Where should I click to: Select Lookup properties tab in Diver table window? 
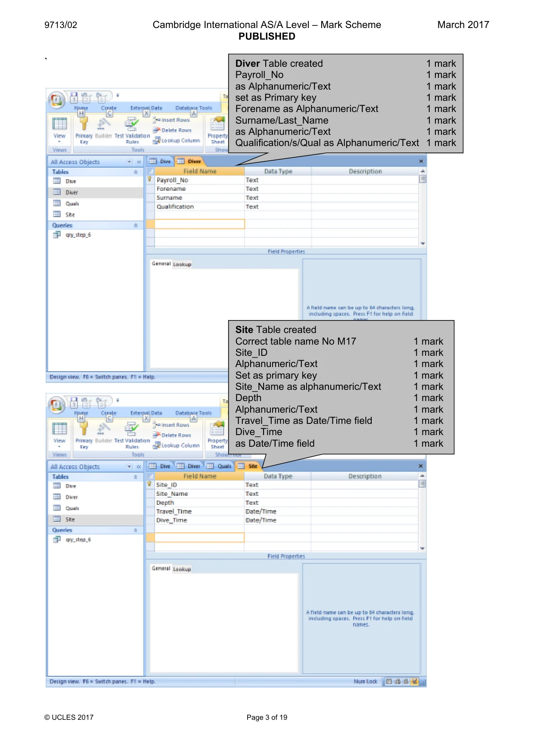[x=182, y=264]
